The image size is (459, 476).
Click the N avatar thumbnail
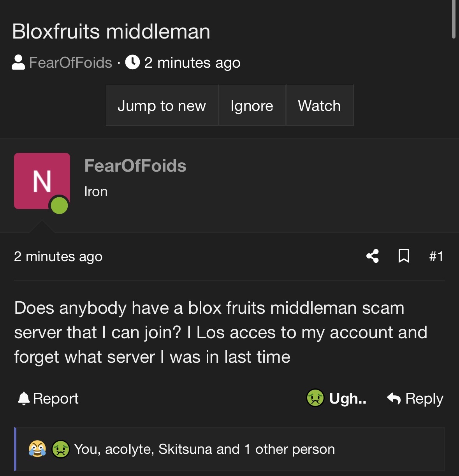tap(42, 181)
